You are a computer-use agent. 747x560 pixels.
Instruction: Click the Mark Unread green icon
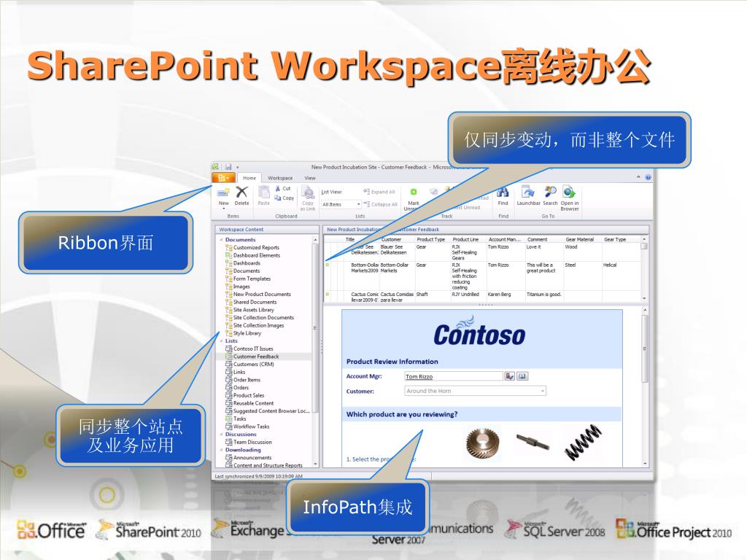pyautogui.click(x=414, y=192)
